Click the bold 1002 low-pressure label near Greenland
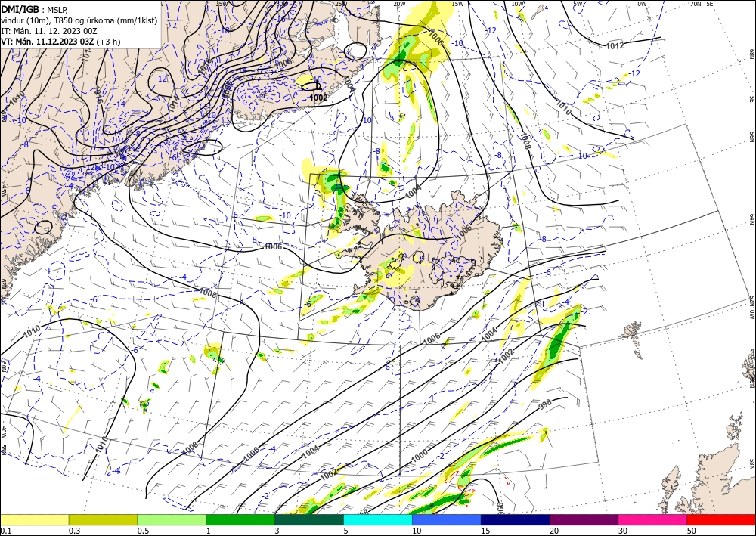 coord(318,98)
